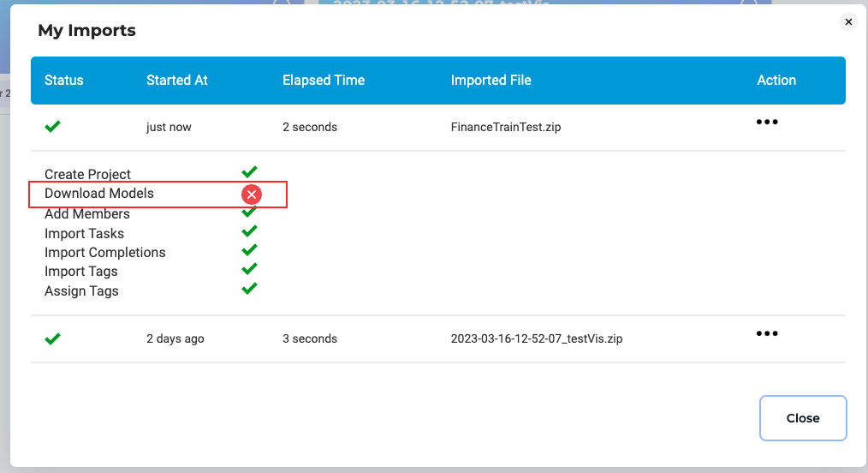Open the three-dot action menu for testVis.zip
This screenshot has width=868, height=473.
[x=767, y=334]
